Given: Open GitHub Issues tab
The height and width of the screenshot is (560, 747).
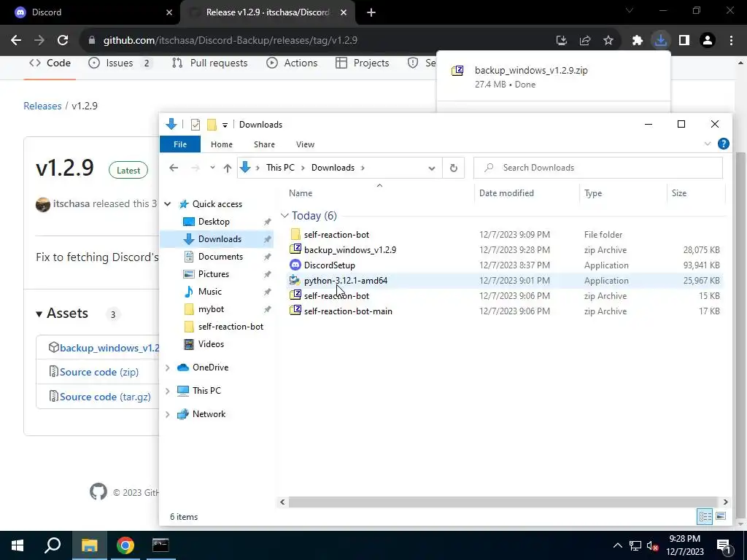Looking at the screenshot, I should [x=120, y=63].
